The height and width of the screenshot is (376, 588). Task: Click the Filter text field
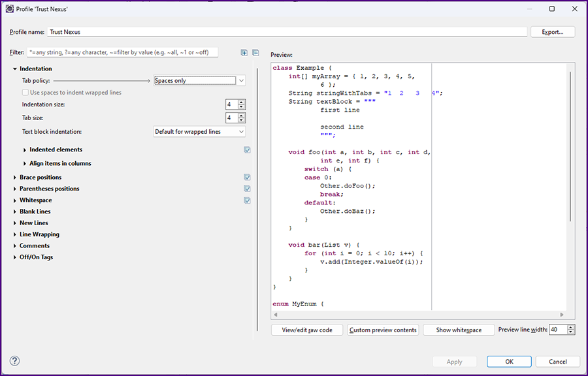tap(122, 52)
